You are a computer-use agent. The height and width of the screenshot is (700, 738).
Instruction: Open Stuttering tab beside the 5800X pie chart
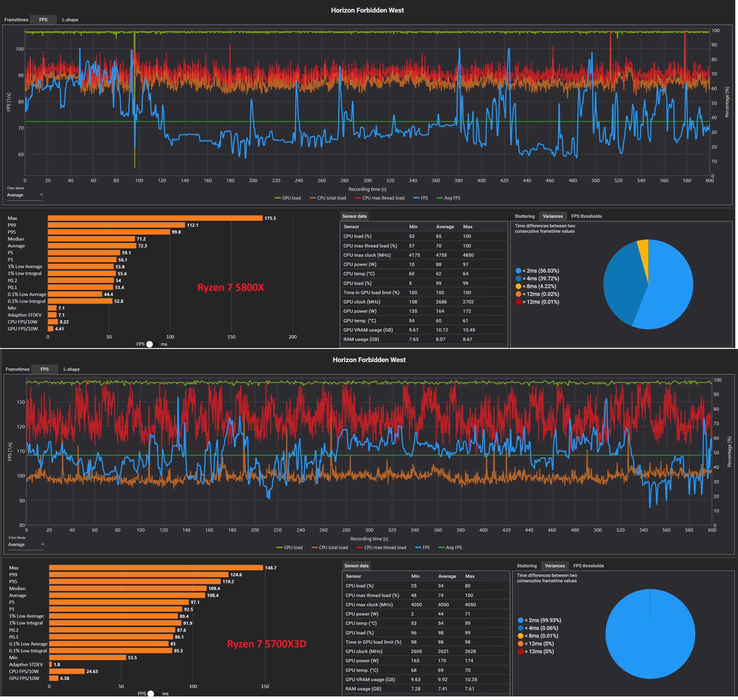(524, 217)
